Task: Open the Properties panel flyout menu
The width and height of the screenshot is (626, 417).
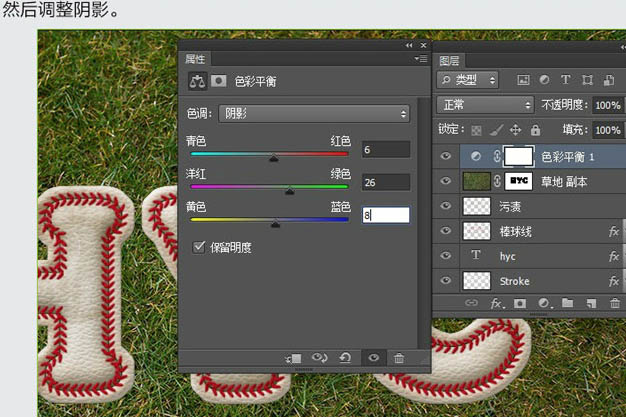Action: click(x=421, y=59)
